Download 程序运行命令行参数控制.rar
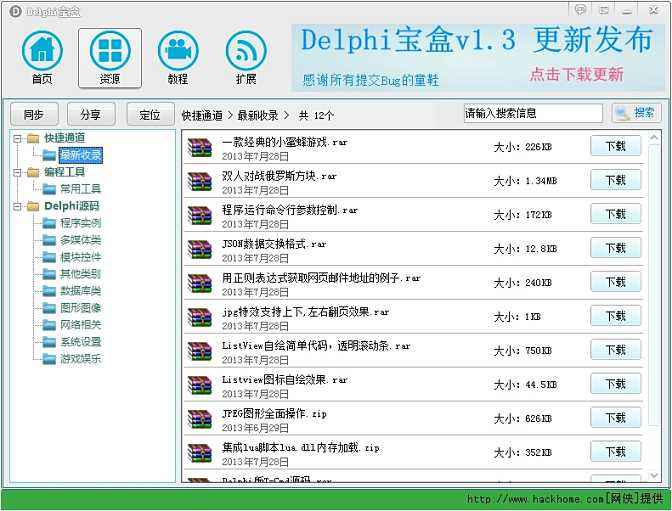Viewport: 672px width, 511px height. 616,214
